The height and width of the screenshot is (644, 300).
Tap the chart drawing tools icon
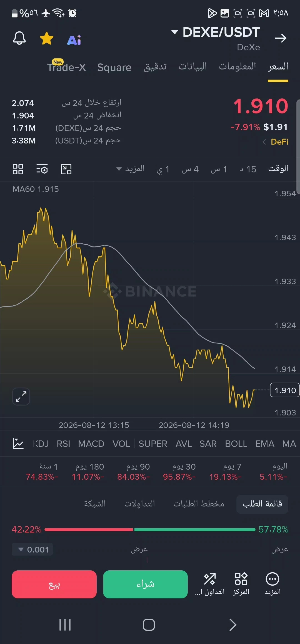(66, 169)
